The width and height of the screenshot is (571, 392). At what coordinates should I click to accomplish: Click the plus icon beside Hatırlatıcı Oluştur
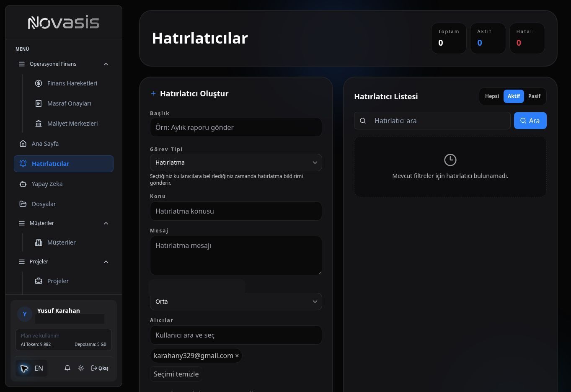153,93
